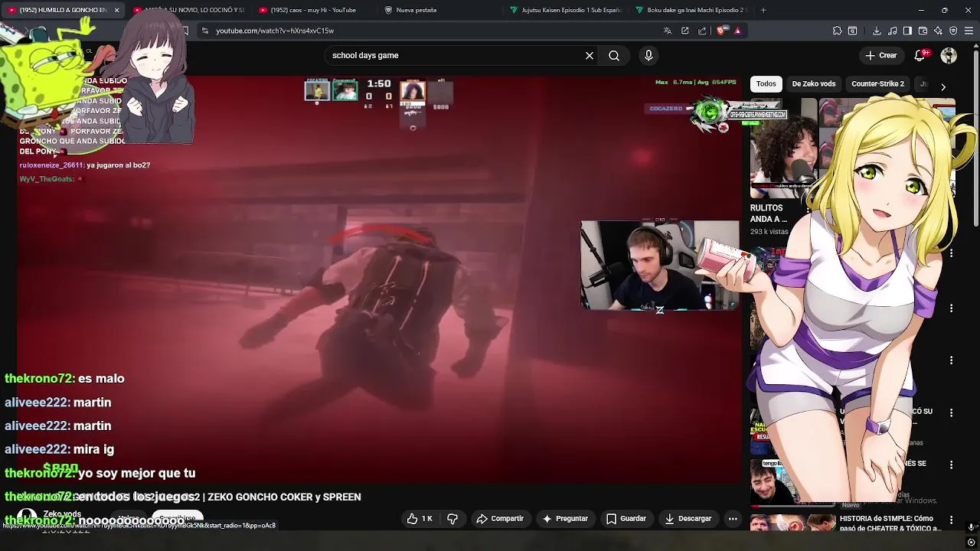
Task: Search with the magnifier icon button
Action: (x=614, y=55)
